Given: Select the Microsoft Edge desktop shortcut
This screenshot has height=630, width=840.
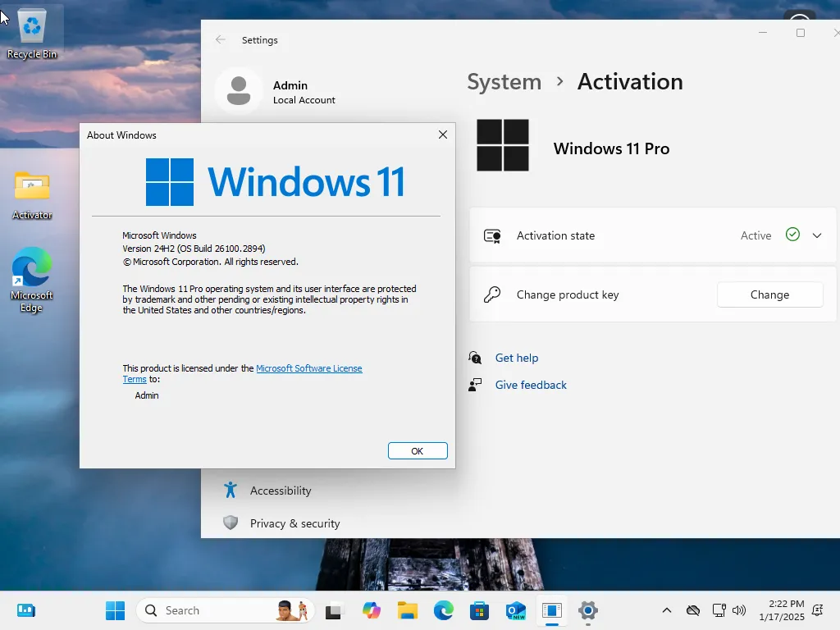Looking at the screenshot, I should pos(32,280).
